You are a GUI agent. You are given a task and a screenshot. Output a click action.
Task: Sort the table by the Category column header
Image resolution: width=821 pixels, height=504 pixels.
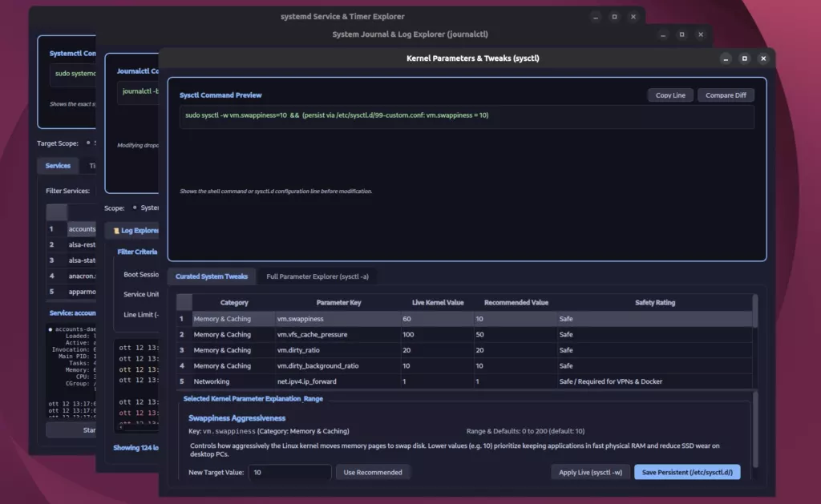click(234, 303)
